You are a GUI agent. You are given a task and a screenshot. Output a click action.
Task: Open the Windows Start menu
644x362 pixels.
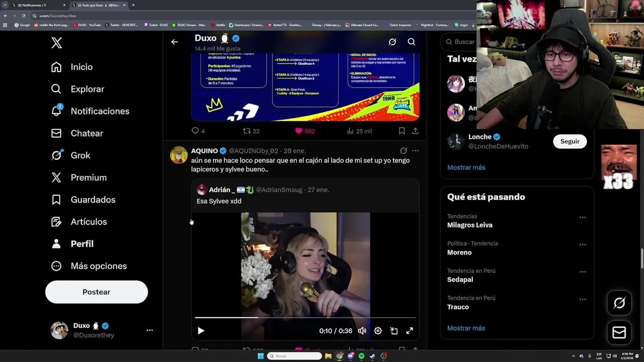pyautogui.click(x=261, y=356)
